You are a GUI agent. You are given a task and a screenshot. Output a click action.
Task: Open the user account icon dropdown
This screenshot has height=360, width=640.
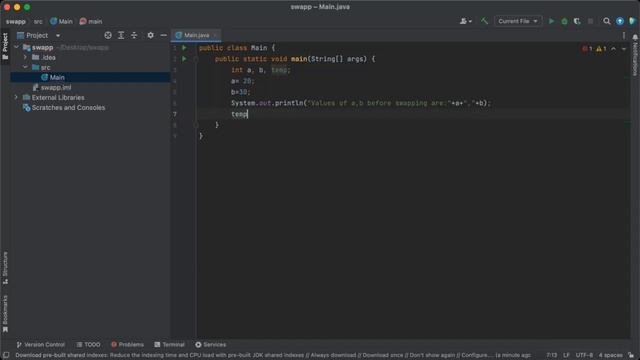(466, 21)
